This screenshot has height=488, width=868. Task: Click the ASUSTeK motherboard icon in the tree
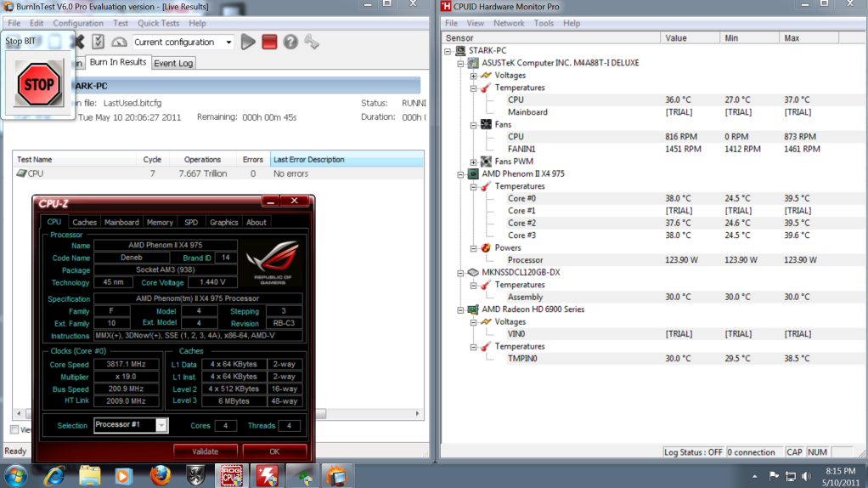click(473, 63)
